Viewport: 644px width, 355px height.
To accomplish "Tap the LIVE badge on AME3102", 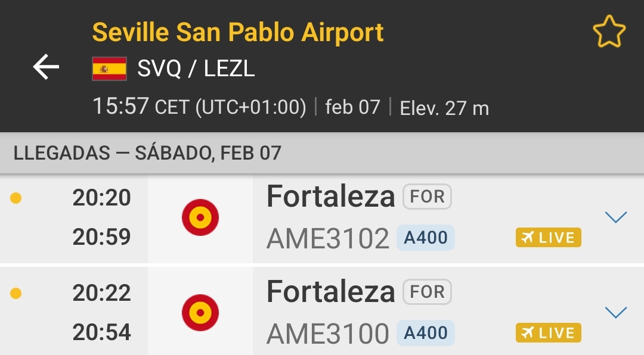I will click(548, 238).
